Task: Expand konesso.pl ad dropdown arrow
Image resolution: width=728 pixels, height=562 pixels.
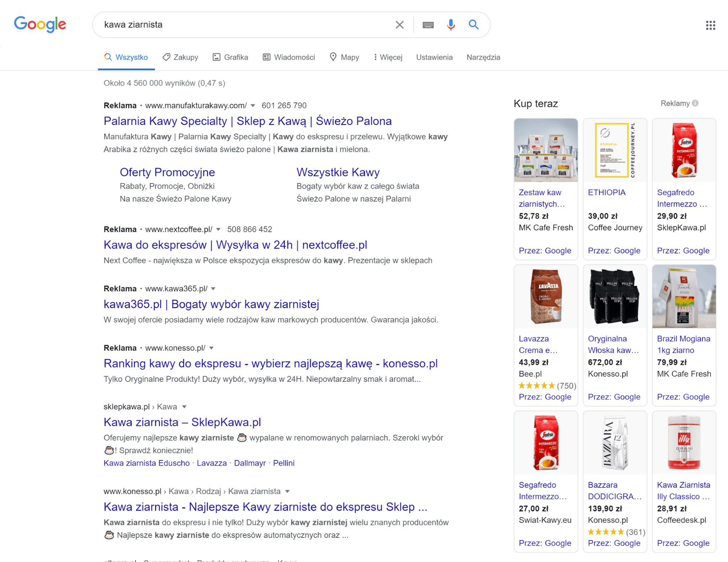Action: [212, 348]
